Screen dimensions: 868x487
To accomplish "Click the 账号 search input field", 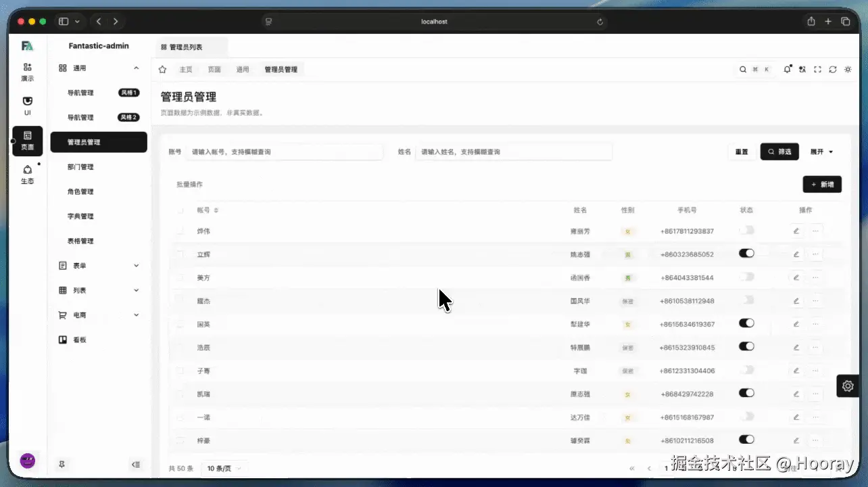I will click(x=284, y=152).
